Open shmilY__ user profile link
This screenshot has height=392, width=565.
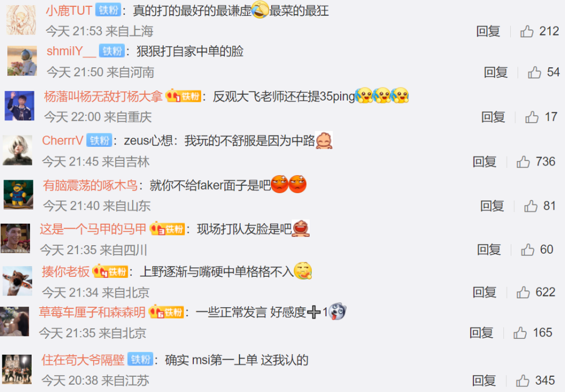click(71, 51)
